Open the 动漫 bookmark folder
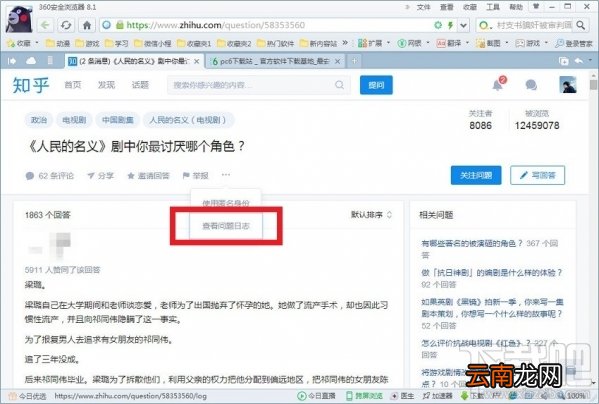Image resolution: width=599 pixels, height=404 pixels. (58, 43)
